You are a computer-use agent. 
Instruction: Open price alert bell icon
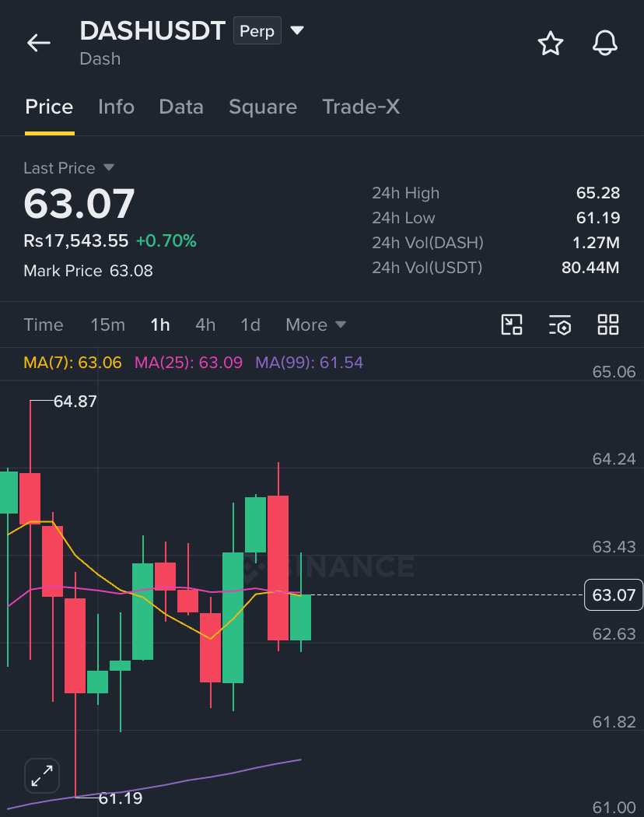pos(605,44)
